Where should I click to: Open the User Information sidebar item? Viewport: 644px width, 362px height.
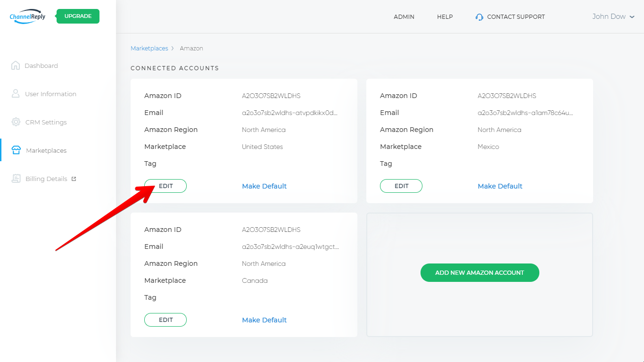click(x=50, y=94)
